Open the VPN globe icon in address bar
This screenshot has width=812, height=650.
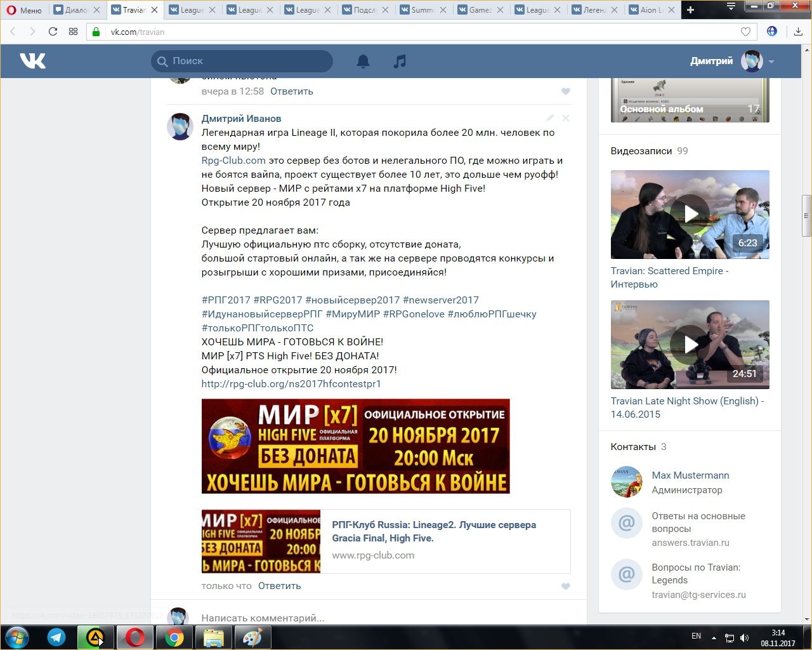click(x=772, y=31)
